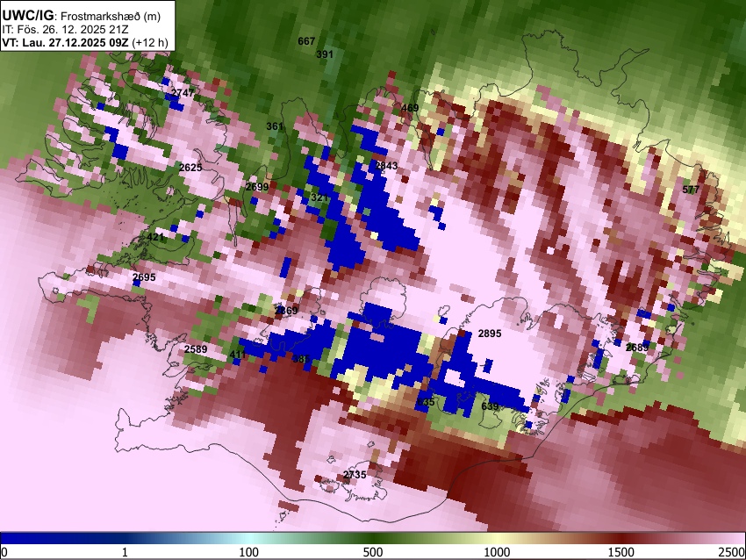Viewport: 746px width, 560px height.
Task: Select the 'IT: Fös. 26. 12. 2025 21Z' line
Action: point(65,30)
